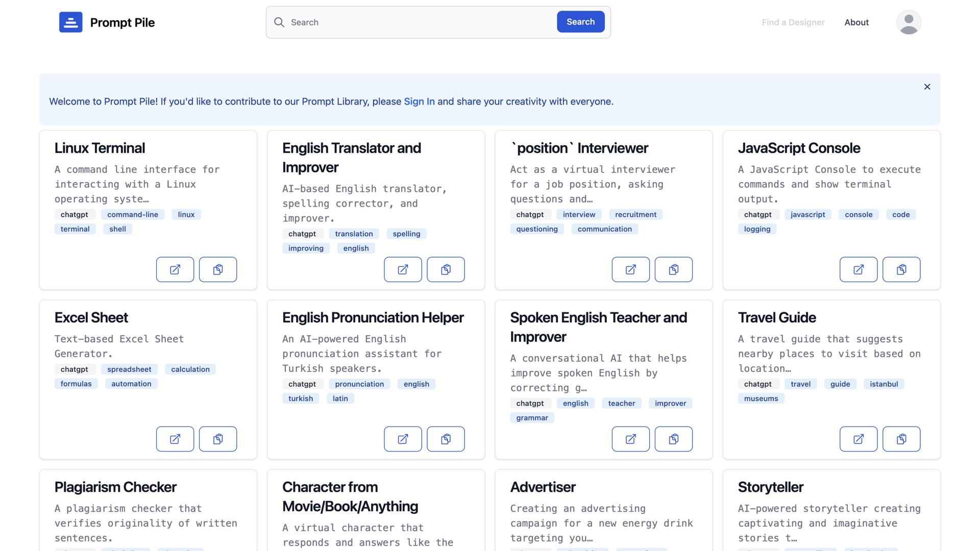Dismiss the welcome banner
Screen dimensions: 980x551
pos(927,87)
